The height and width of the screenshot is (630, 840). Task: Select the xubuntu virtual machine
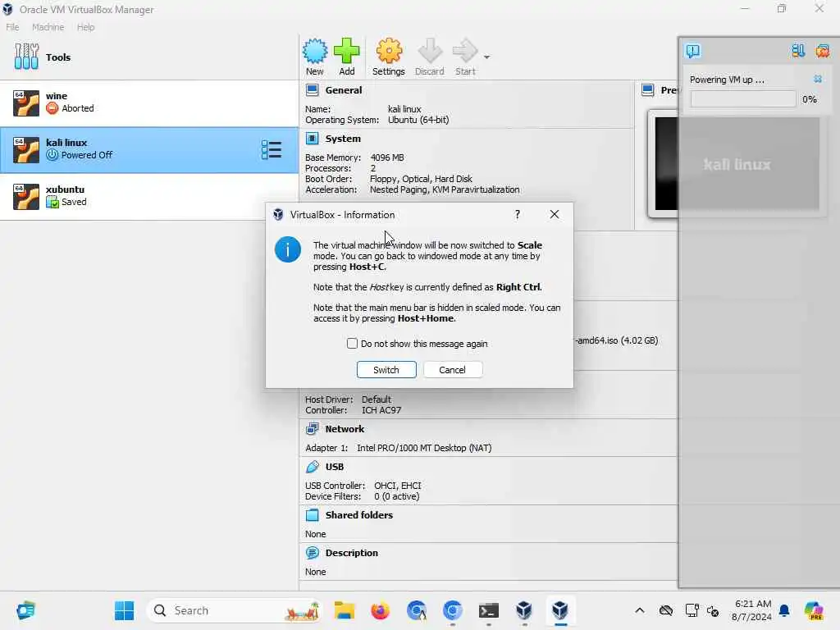pos(149,196)
